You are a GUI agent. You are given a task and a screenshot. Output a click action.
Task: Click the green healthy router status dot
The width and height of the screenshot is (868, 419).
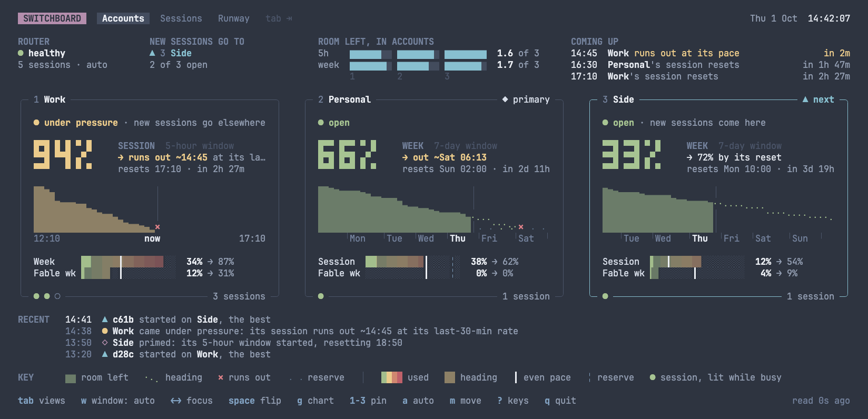click(x=21, y=53)
